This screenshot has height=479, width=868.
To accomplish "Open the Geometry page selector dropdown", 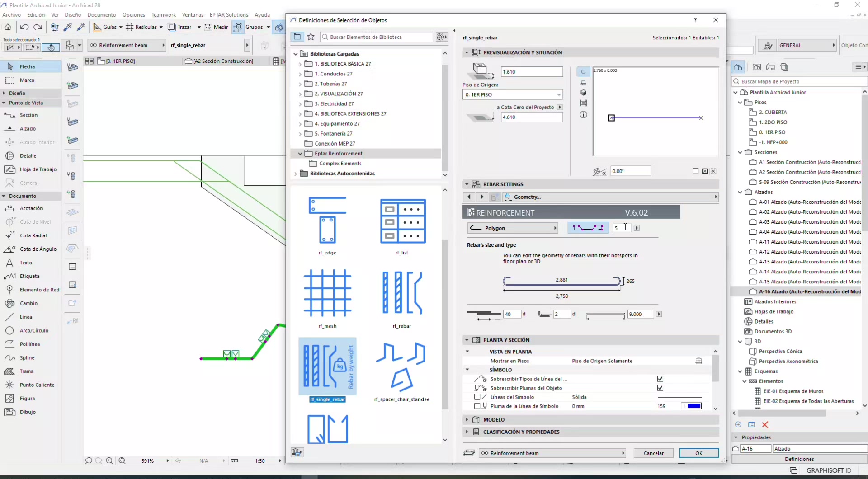I will (x=610, y=197).
